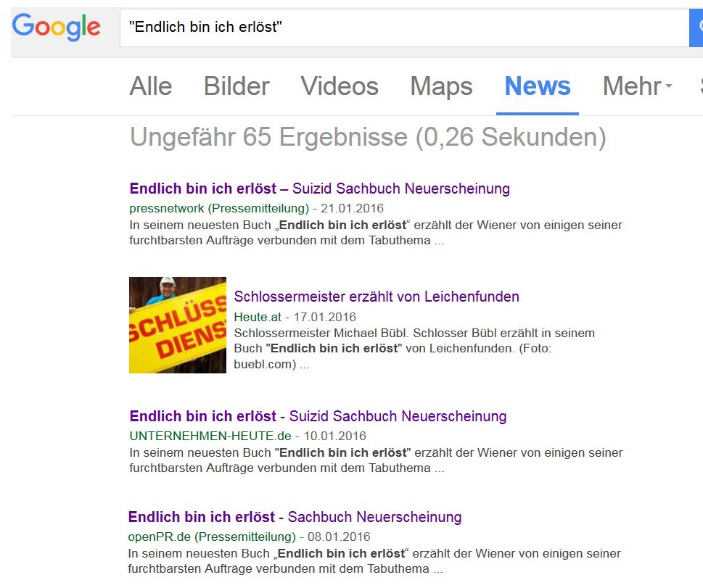Click the blue search button
This screenshot has height=588, width=703.
click(696, 28)
